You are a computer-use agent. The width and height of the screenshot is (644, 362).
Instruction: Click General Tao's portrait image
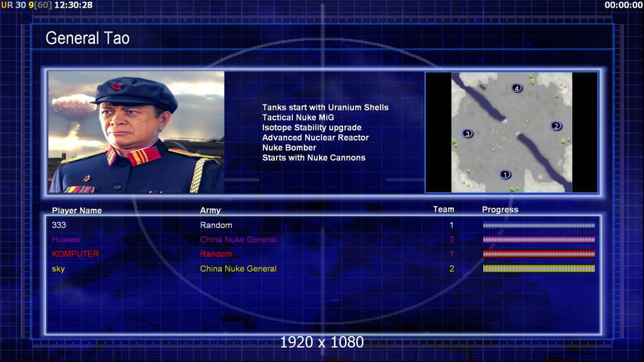(137, 132)
